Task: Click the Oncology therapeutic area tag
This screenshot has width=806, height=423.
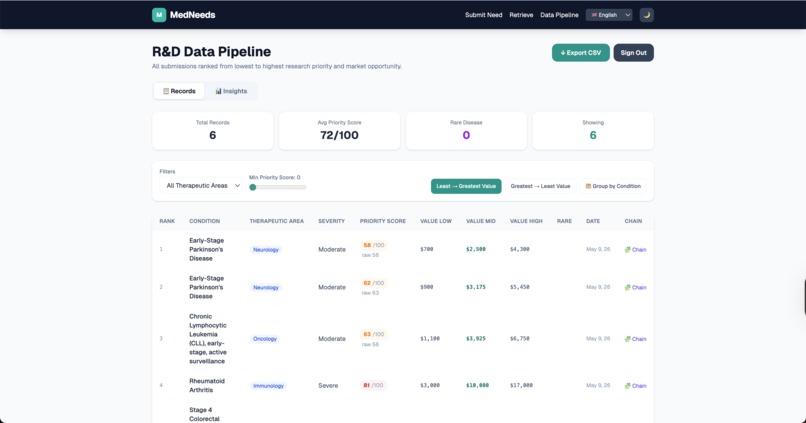Action: click(x=265, y=339)
